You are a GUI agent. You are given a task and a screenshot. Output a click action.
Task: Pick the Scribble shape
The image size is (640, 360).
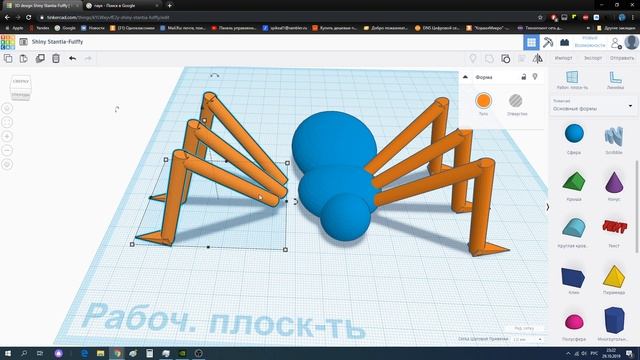[614, 136]
